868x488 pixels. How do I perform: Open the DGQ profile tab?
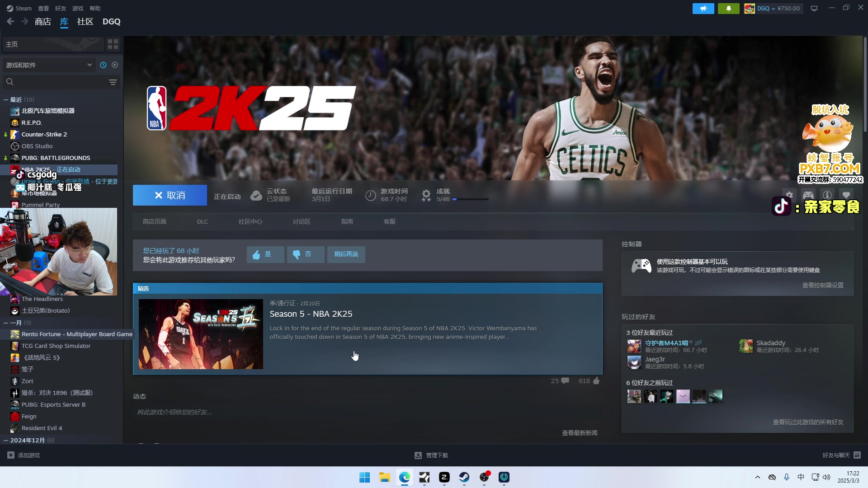tap(111, 21)
